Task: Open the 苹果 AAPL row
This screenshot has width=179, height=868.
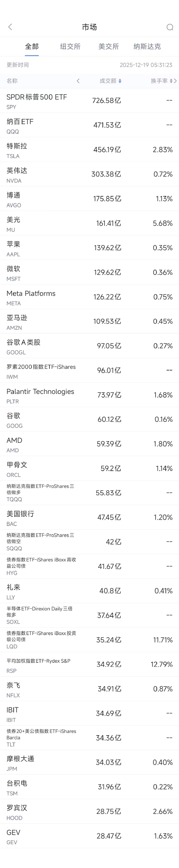Action: 89,248
